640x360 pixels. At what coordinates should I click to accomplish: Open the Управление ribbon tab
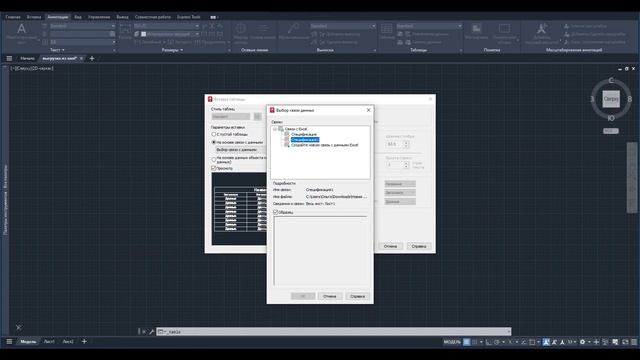pyautogui.click(x=99, y=17)
